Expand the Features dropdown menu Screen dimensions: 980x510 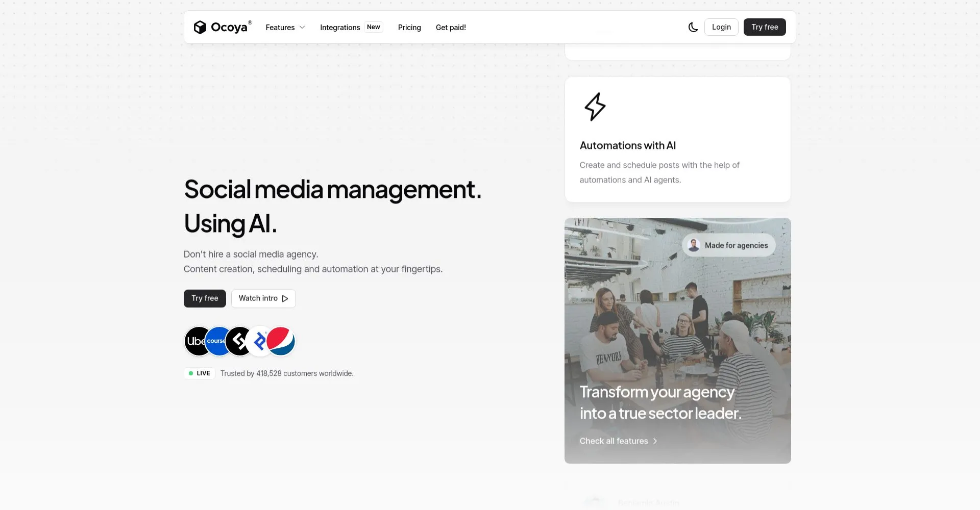pos(285,28)
